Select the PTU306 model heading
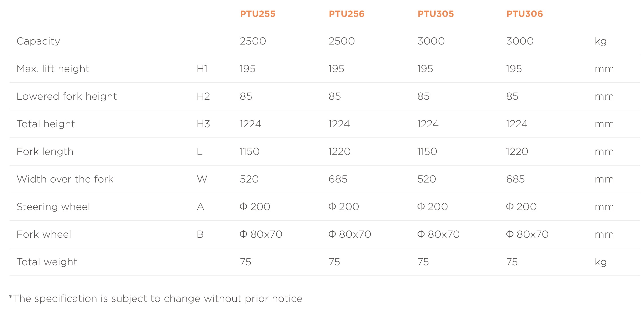644x316 pixels. pyautogui.click(x=524, y=14)
